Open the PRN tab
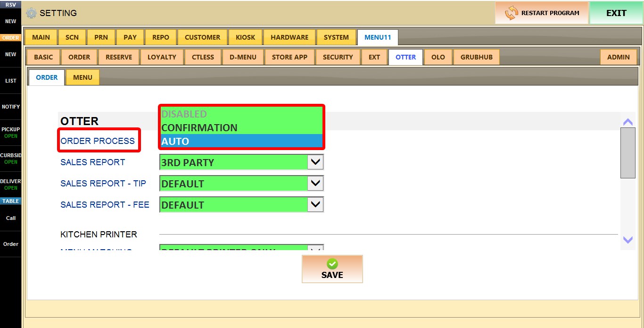644x328 pixels. pos(101,37)
